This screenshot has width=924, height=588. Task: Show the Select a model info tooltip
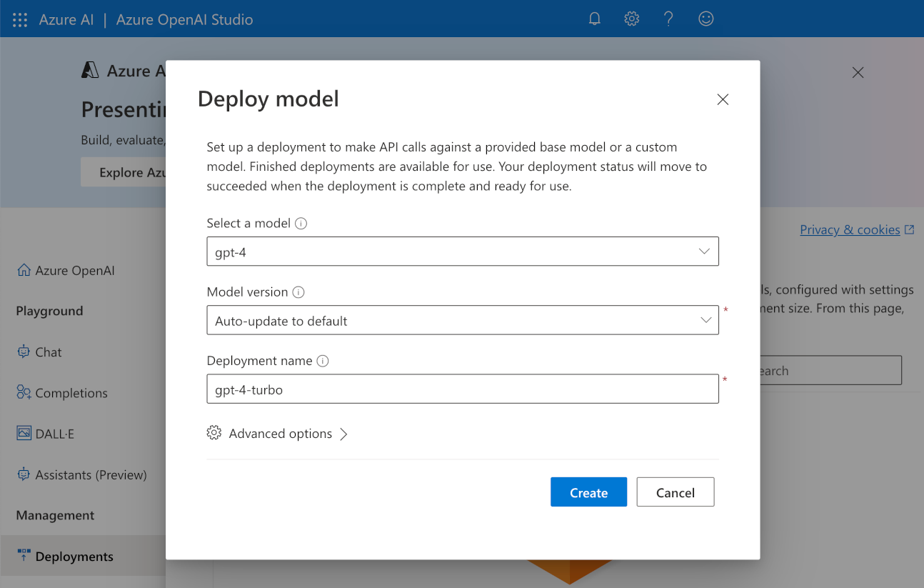click(x=301, y=223)
